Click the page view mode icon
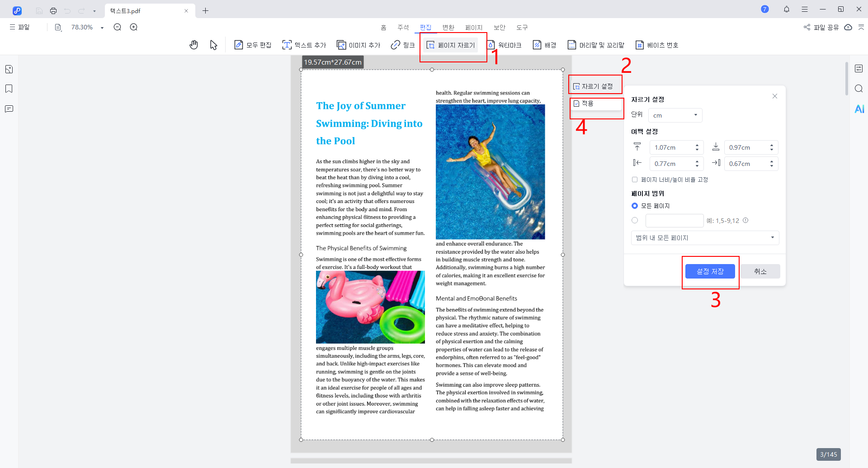The width and height of the screenshot is (868, 468). (x=58, y=27)
